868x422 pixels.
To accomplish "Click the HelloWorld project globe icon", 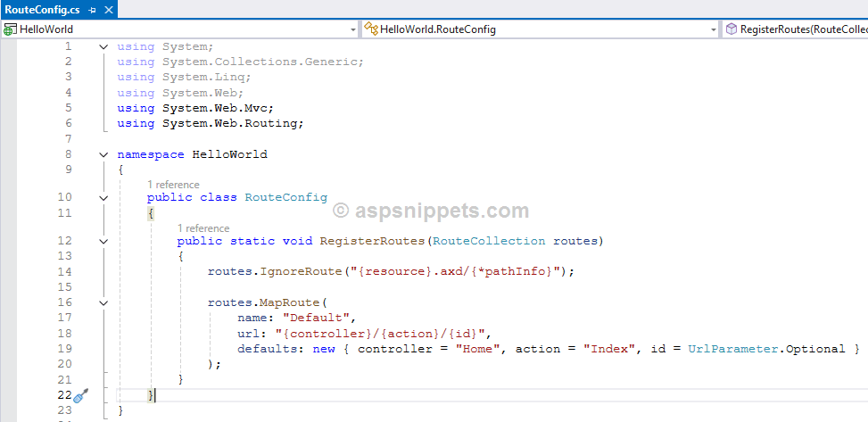I will 10,29.
